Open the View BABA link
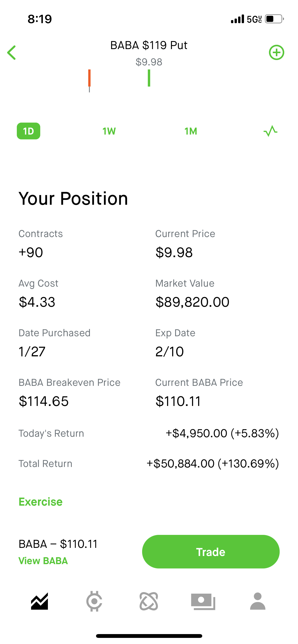Viewport: 298px width, 644px height. [43, 561]
